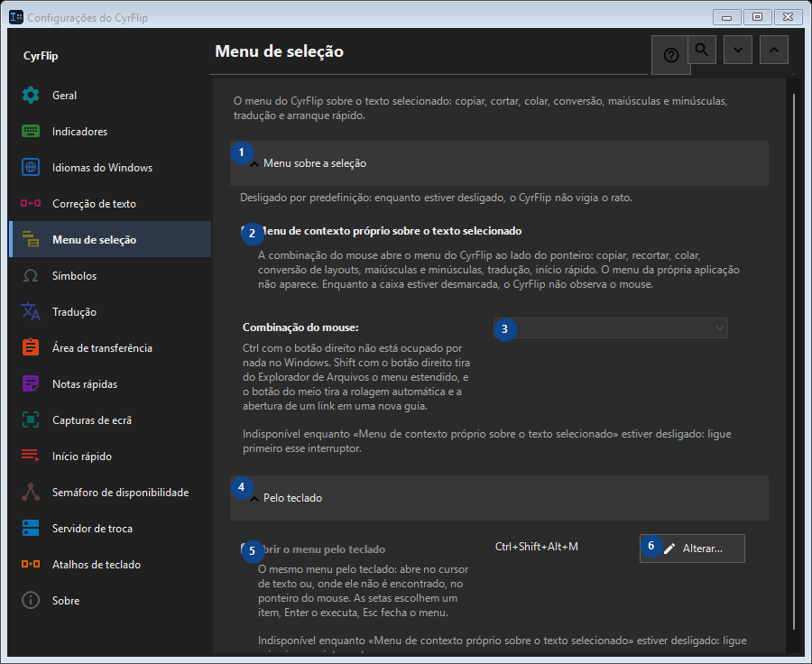Image resolution: width=812 pixels, height=664 pixels.
Task: Switch to the Atalhos de teclado page
Action: [x=110, y=565]
